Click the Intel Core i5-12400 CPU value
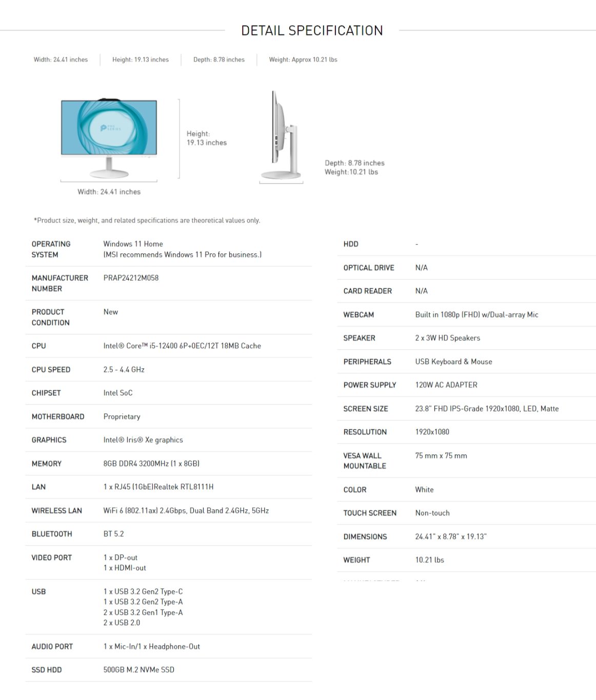This screenshot has height=700, width=596. pyautogui.click(x=182, y=346)
